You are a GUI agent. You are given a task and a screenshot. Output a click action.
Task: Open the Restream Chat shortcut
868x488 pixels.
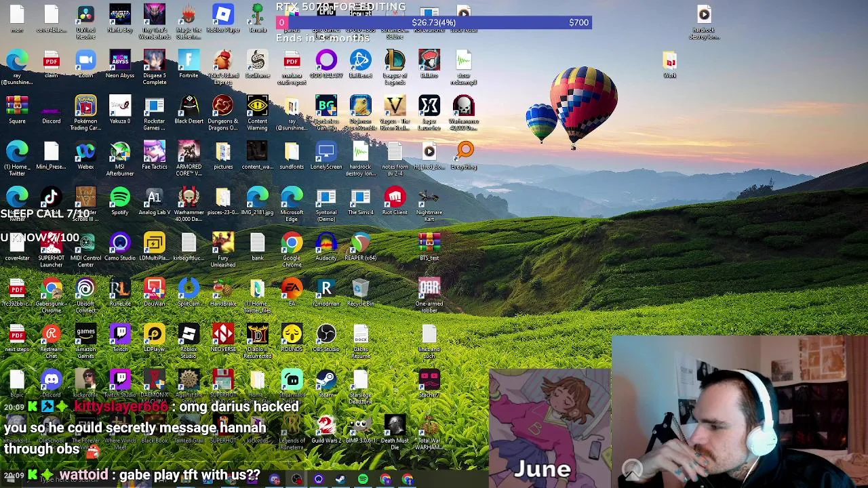point(52,340)
